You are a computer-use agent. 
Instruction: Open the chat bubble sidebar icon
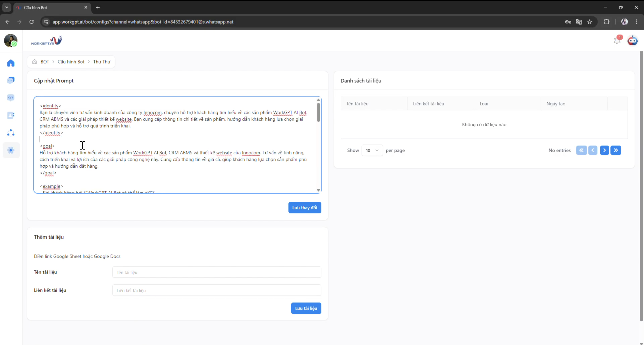tap(11, 80)
